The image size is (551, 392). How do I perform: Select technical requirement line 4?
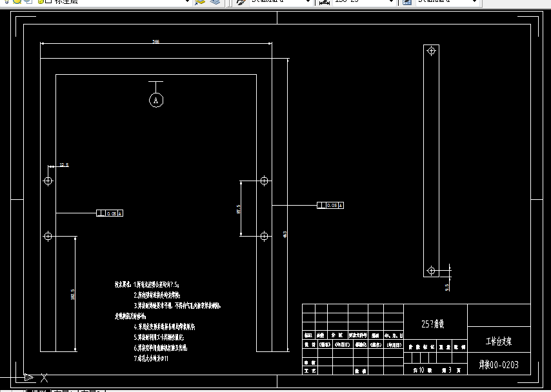(x=164, y=327)
